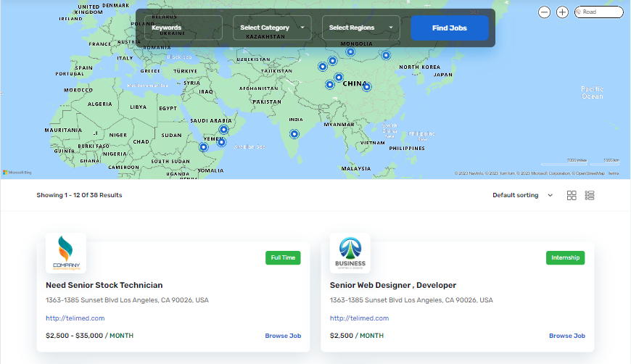Open the Select Category dropdown
Viewport: 631px width, 364px height.
[x=272, y=28]
